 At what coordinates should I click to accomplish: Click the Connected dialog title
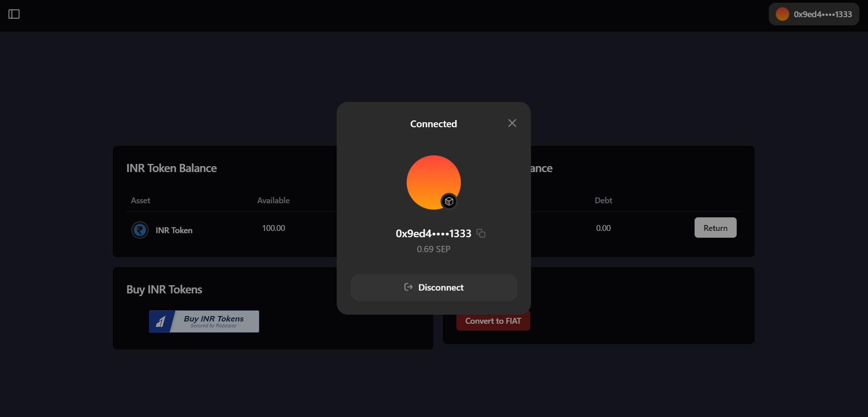(433, 124)
